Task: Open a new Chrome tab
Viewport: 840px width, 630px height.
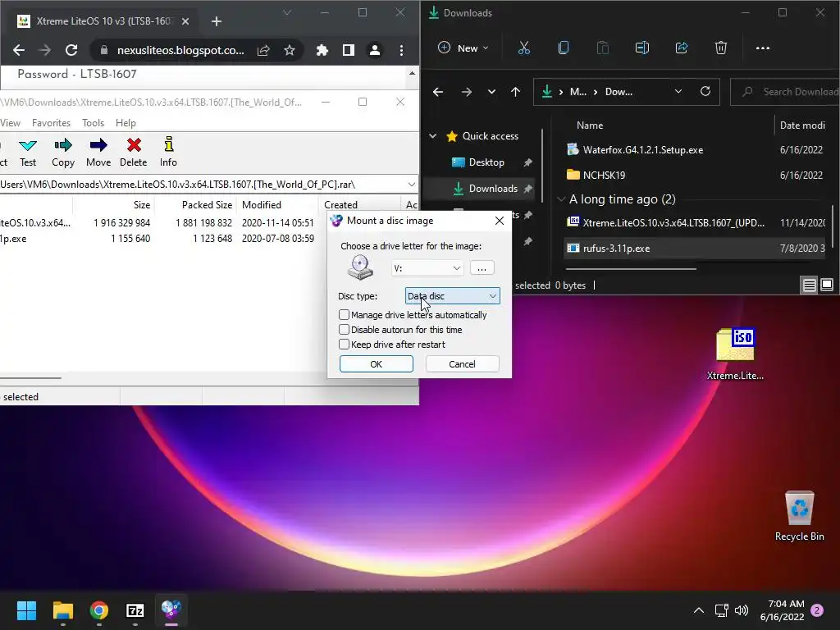Action: tap(217, 21)
